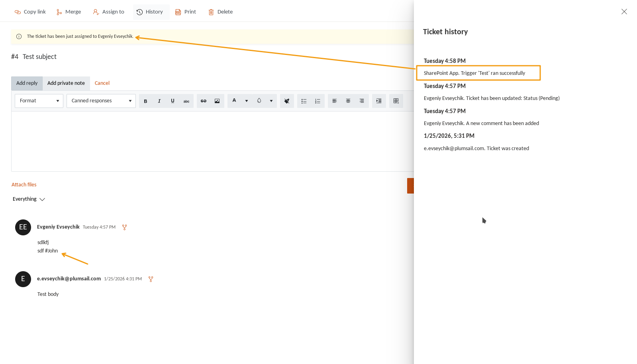Click the clean formatting icon
This screenshot has width=637, height=364.
click(x=287, y=101)
